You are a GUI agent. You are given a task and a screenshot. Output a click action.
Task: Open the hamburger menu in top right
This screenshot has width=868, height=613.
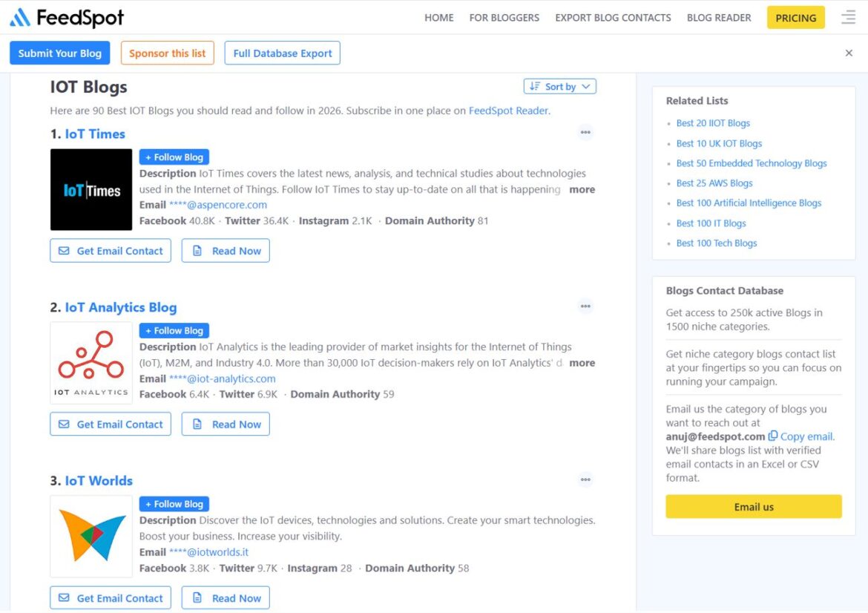click(848, 17)
